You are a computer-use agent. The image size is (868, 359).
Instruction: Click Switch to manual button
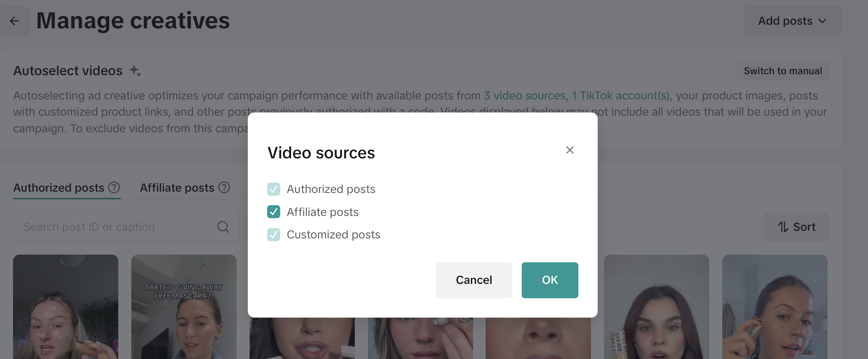coord(783,71)
